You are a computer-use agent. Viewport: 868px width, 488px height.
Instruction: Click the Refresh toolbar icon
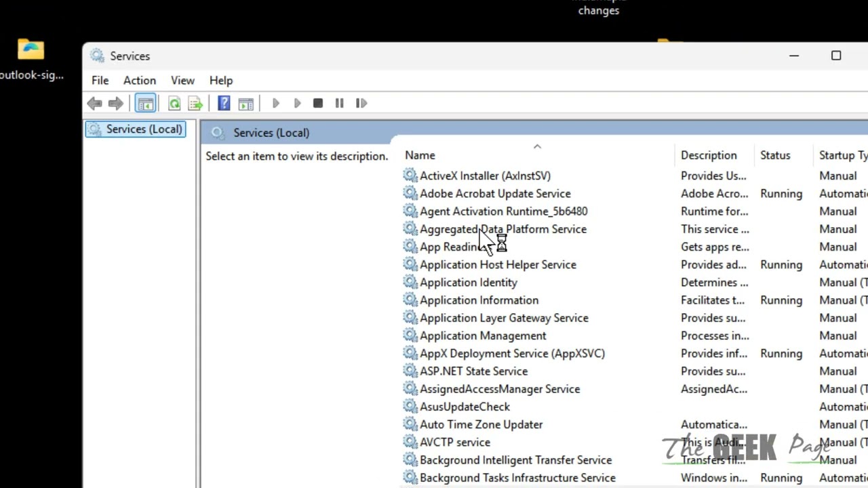pos(174,103)
